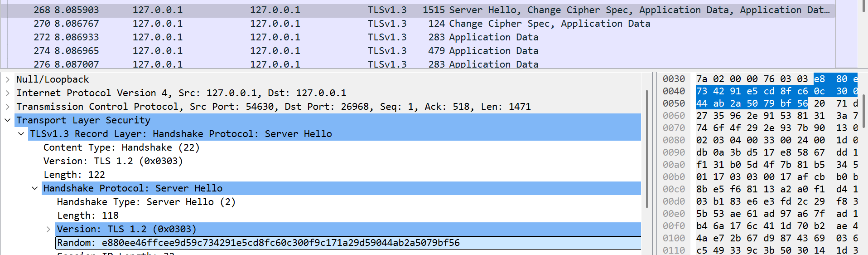Collapse the Transport Layer Security node
Screen dimensions: 868x255
(x=7, y=120)
